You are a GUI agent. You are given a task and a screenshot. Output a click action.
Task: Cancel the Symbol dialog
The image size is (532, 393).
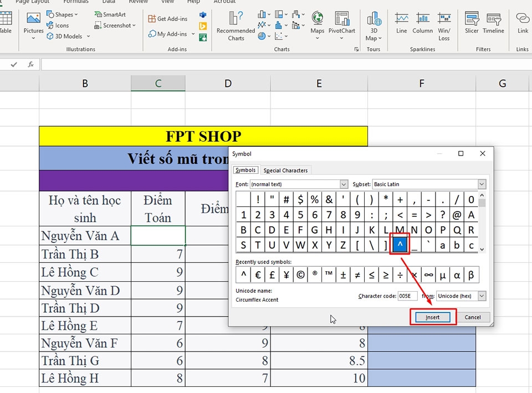474,317
